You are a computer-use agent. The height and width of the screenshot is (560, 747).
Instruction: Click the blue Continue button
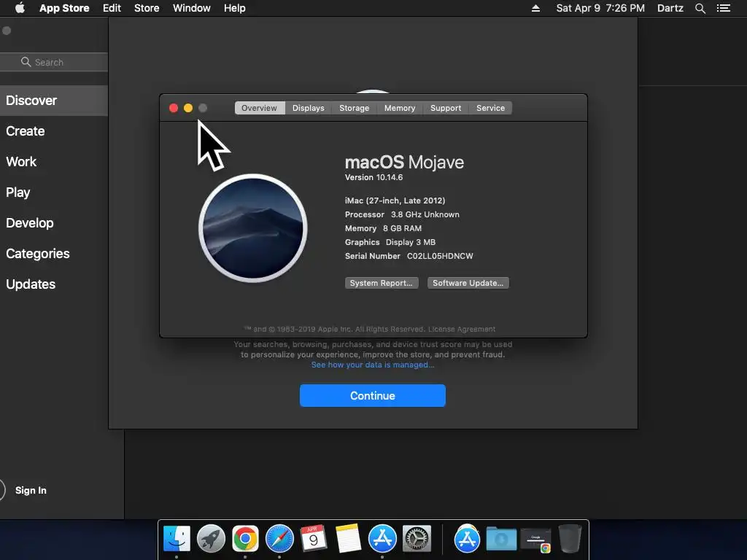[x=373, y=396]
